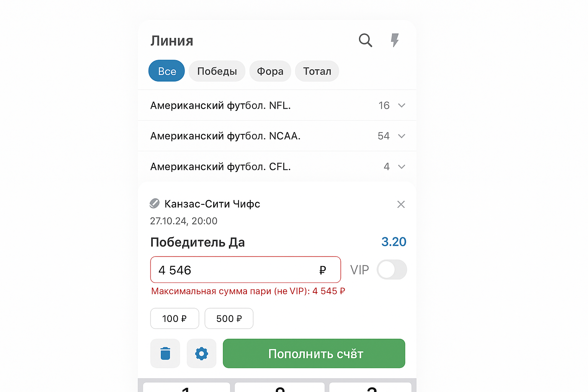Image resolution: width=588 pixels, height=392 pixels.
Task: Click the ruble sign in the stake field
Action: [322, 270]
